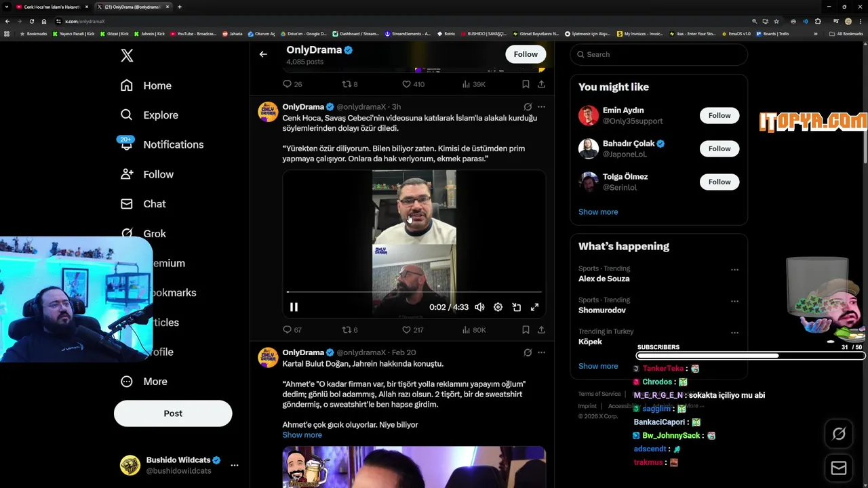Bookmark the post with 39K views
Screen dimensions: 868x488
526,84
